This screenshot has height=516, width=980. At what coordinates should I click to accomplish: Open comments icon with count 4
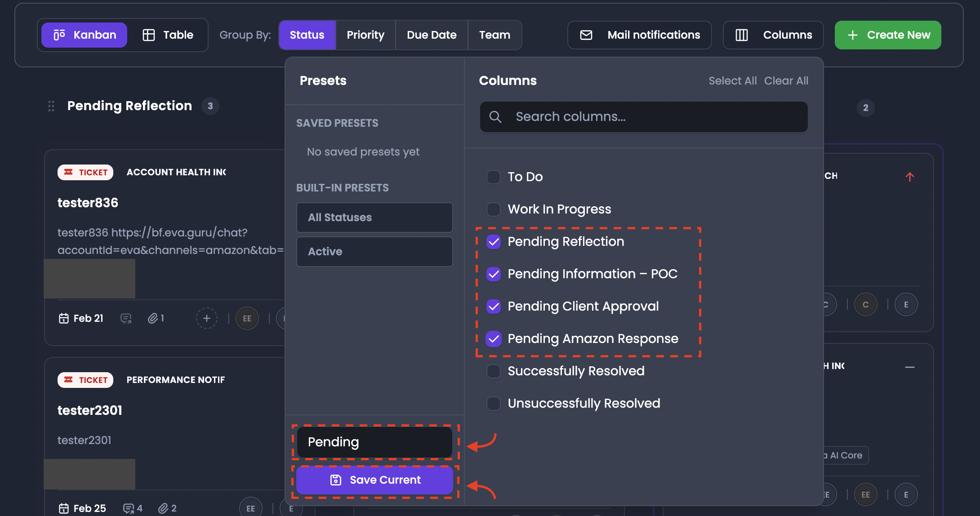click(x=129, y=508)
